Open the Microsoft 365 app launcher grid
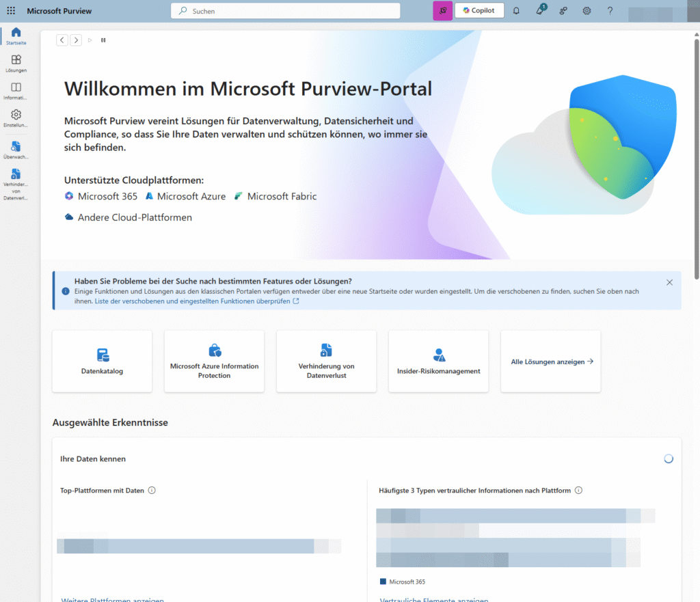 [x=10, y=10]
